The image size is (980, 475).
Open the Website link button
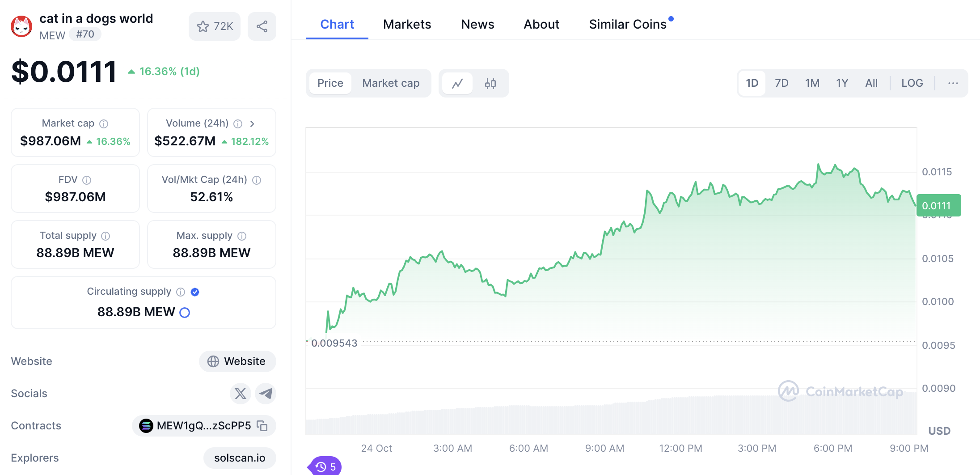tap(237, 361)
